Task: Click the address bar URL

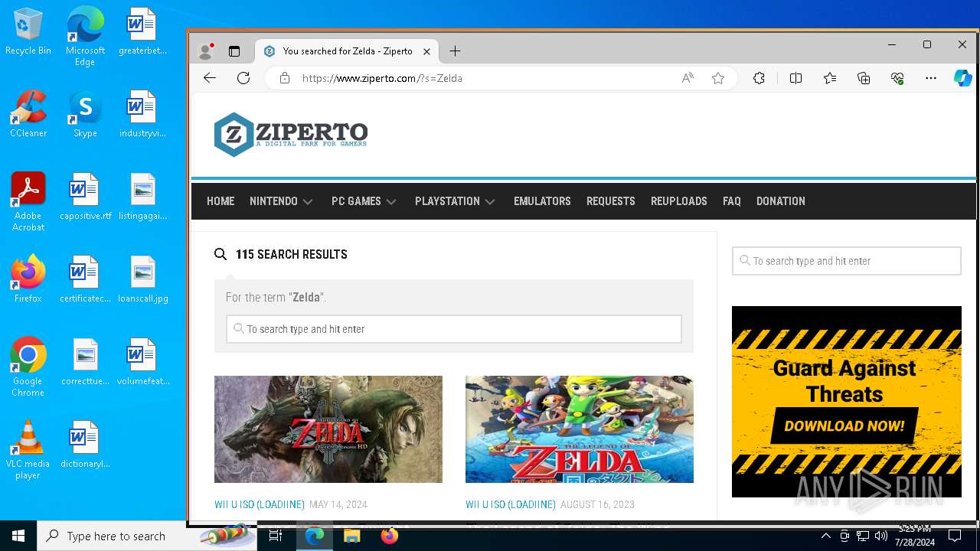Action: coord(382,78)
